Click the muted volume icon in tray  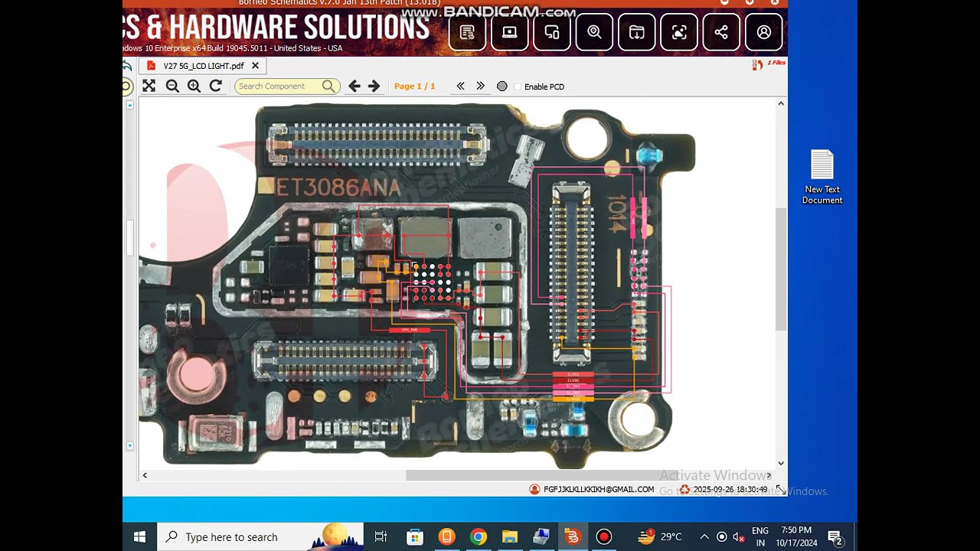tap(738, 536)
